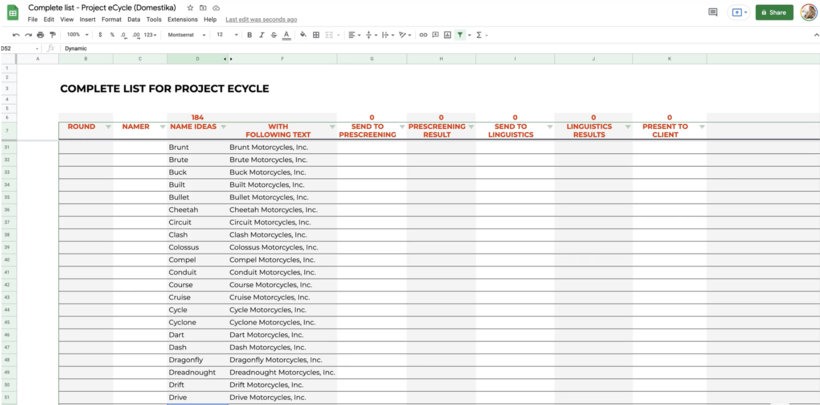Format cells as percent
This screenshot has height=405, width=820.
112,35
